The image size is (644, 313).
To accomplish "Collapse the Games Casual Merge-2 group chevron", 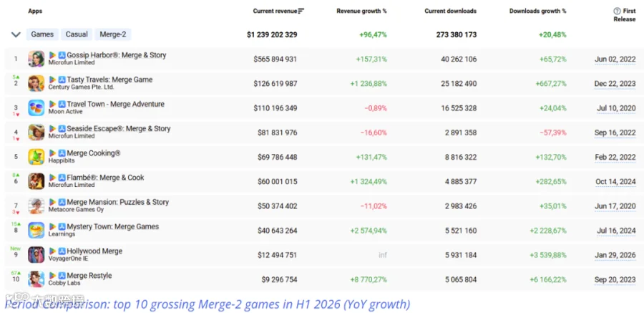I will 16,34.
